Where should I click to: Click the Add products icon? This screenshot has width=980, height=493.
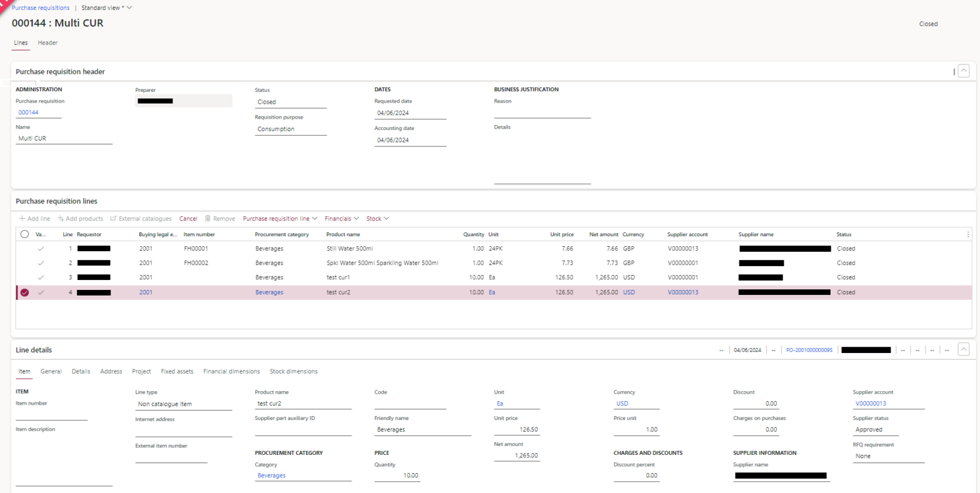point(61,219)
